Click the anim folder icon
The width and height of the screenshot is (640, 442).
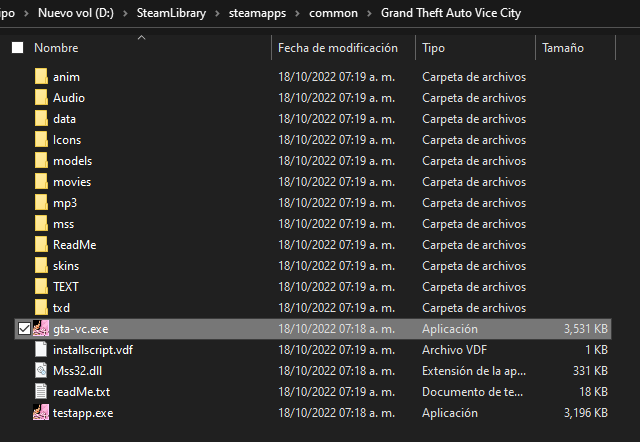coord(41,77)
